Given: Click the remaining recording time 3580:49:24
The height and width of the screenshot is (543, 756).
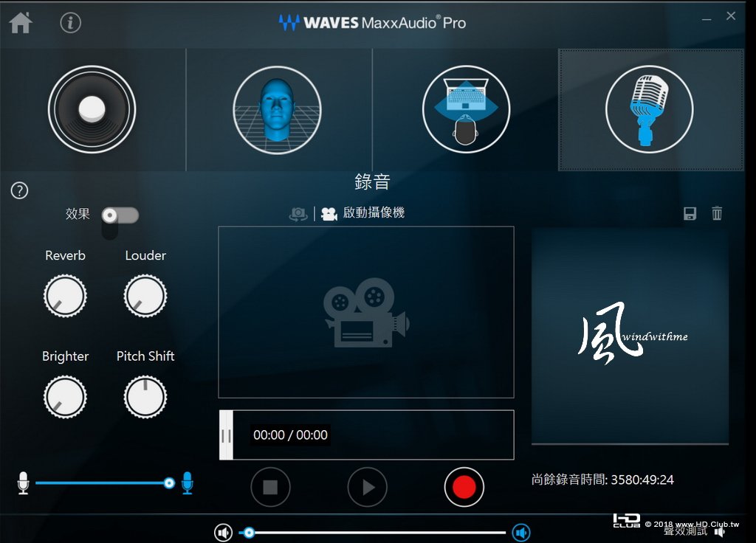Looking at the screenshot, I should (642, 480).
